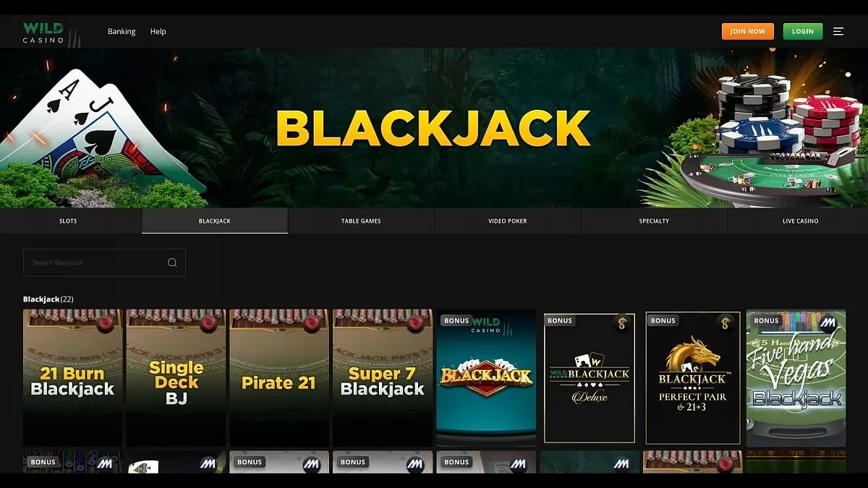Switch to the Slots tab
Image resolution: width=868 pixels, height=488 pixels.
[69, 221]
